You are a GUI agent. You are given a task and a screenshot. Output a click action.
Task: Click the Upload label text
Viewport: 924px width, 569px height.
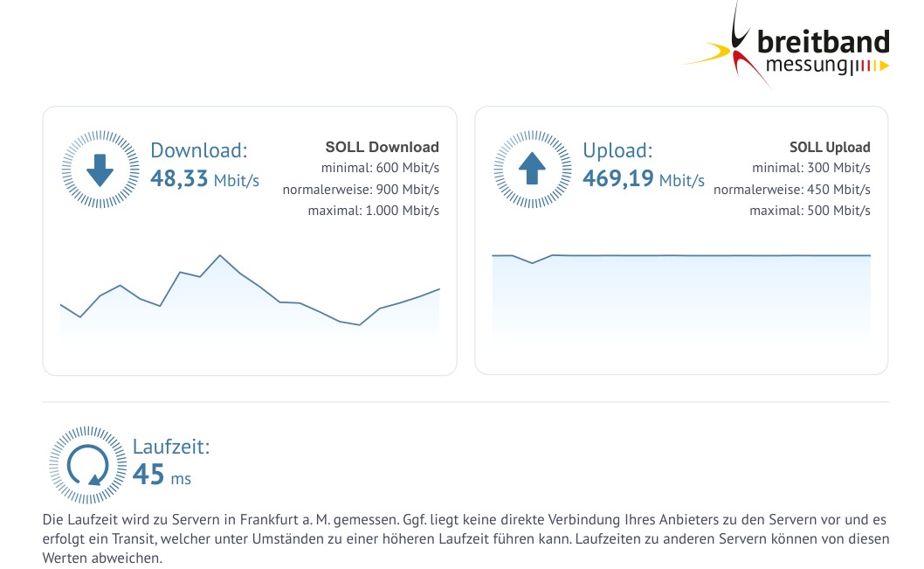(x=617, y=150)
